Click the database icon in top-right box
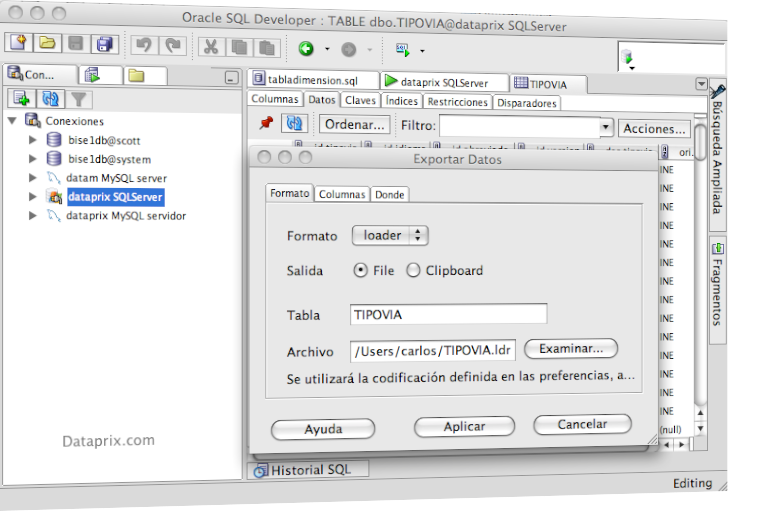Viewport: 757px width, 511px height. (x=627, y=57)
